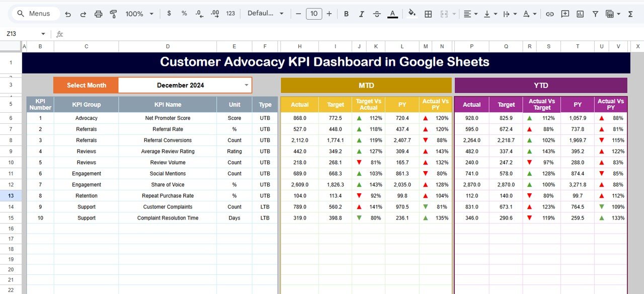
Task: Apply strikethrough formatting
Action: pyautogui.click(x=377, y=14)
